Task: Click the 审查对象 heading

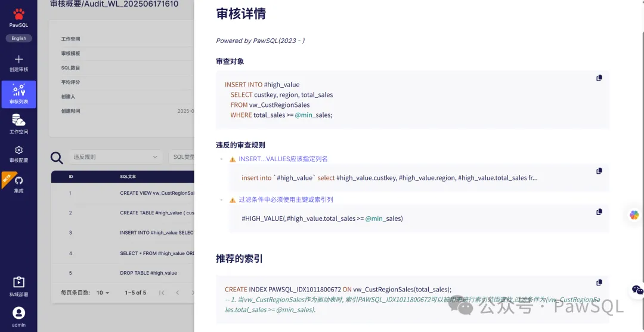Action: [x=230, y=62]
